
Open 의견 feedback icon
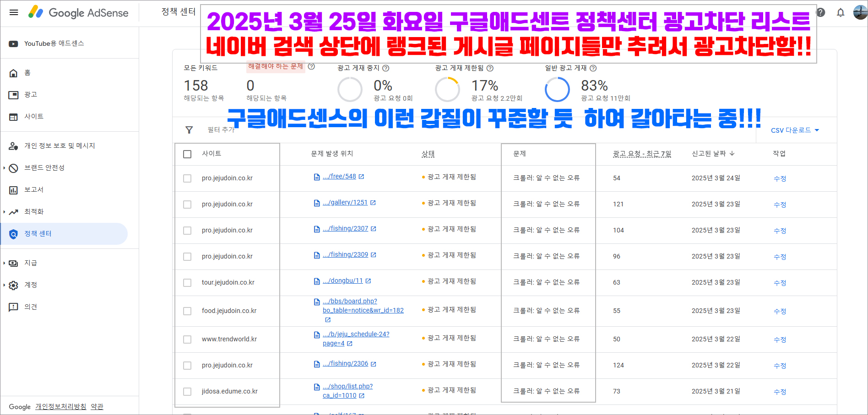14,307
